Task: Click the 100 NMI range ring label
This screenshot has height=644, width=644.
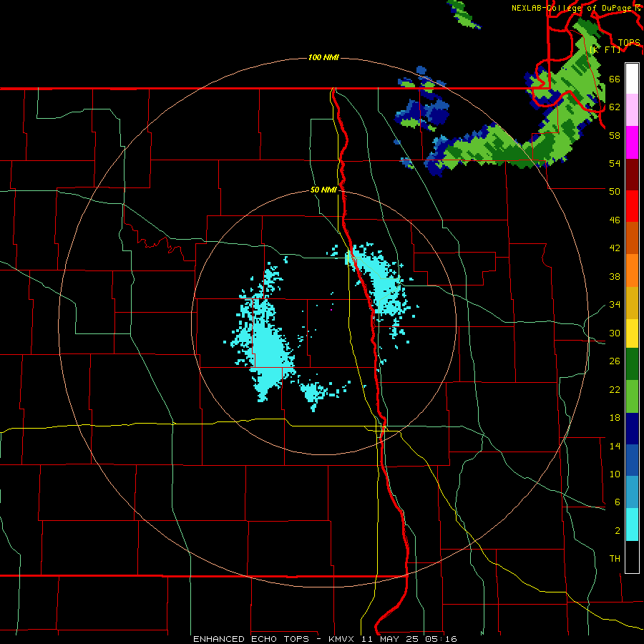Action: pos(323,57)
